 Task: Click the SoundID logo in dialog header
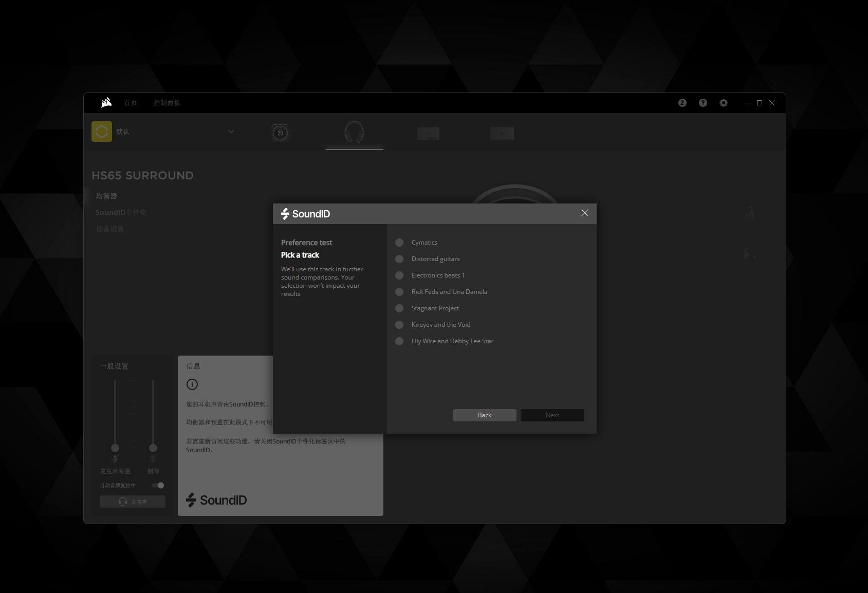pos(306,214)
